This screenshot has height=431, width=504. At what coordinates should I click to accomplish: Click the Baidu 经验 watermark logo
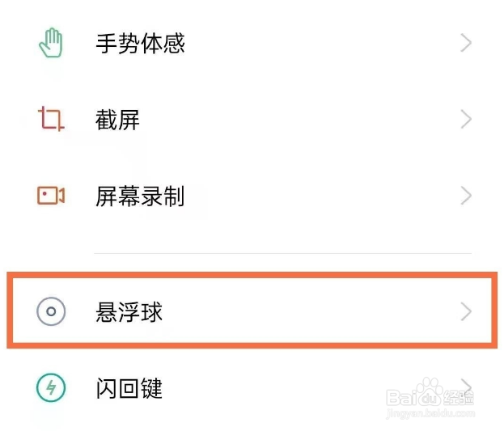tap(430, 394)
